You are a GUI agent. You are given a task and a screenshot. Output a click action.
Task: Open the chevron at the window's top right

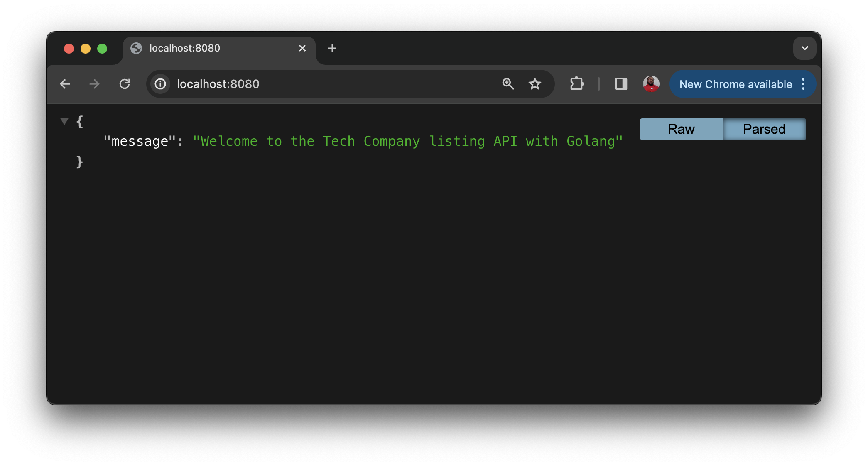[x=804, y=48]
